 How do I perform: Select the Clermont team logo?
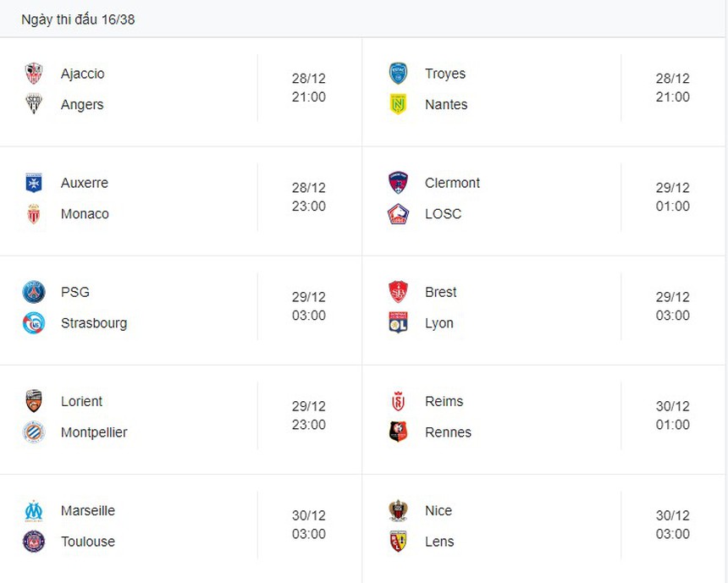tap(398, 183)
